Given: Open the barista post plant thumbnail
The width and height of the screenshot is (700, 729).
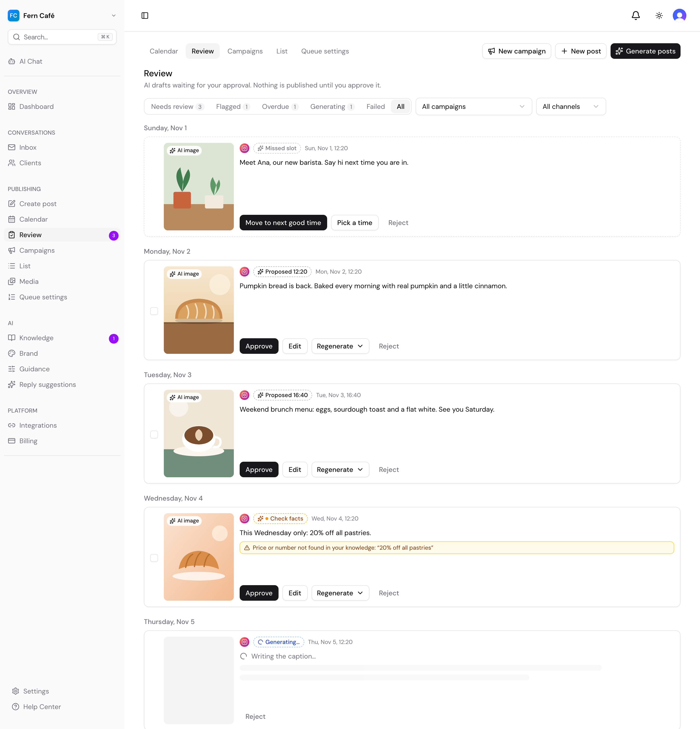Looking at the screenshot, I should (x=199, y=187).
